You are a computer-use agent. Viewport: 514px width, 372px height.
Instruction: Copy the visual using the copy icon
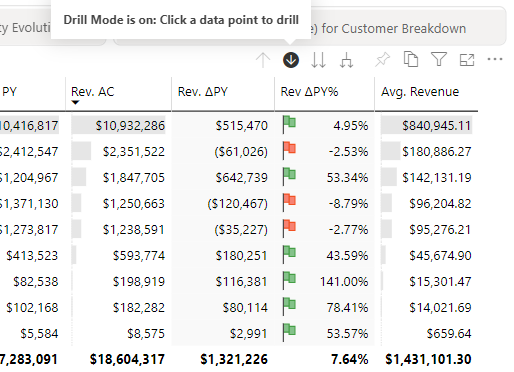[411, 59]
